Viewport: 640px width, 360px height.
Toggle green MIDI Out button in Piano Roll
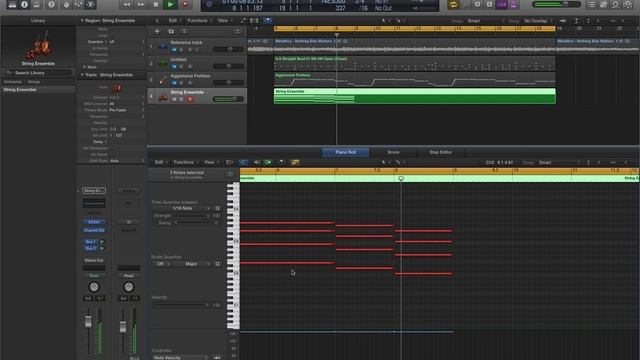click(268, 162)
